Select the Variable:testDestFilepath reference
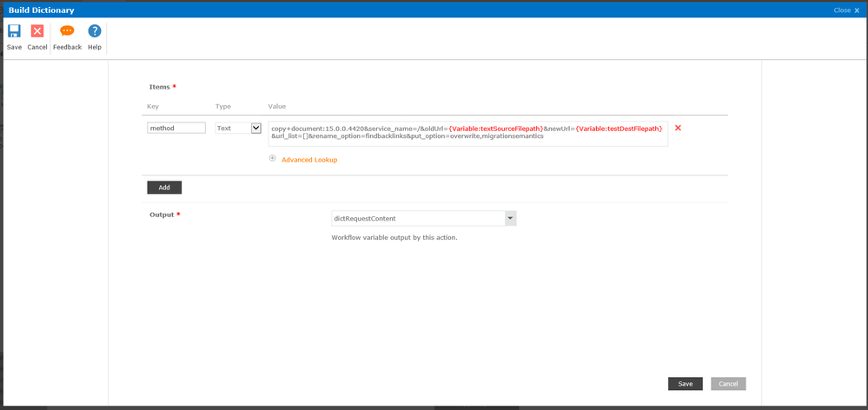This screenshot has height=410, width=868. click(619, 129)
